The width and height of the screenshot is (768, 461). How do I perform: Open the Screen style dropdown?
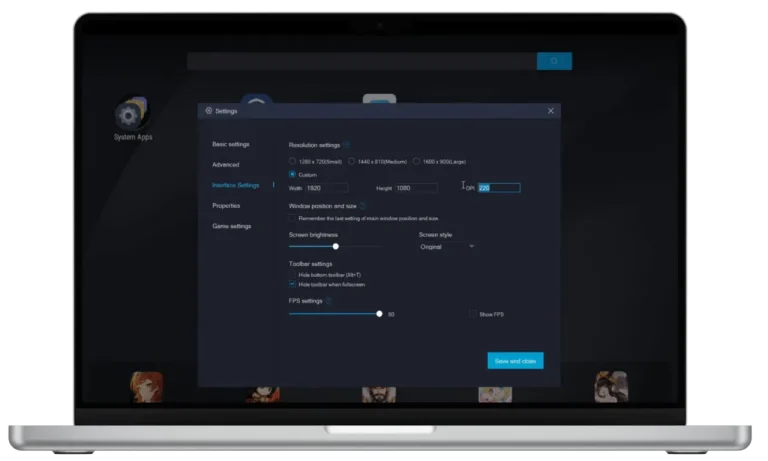[x=447, y=247]
